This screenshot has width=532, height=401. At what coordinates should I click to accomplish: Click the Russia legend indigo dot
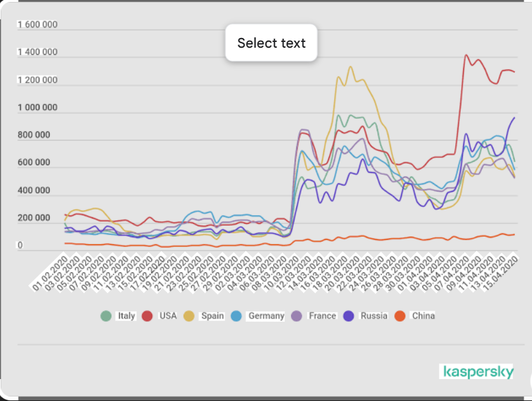pyautogui.click(x=348, y=316)
